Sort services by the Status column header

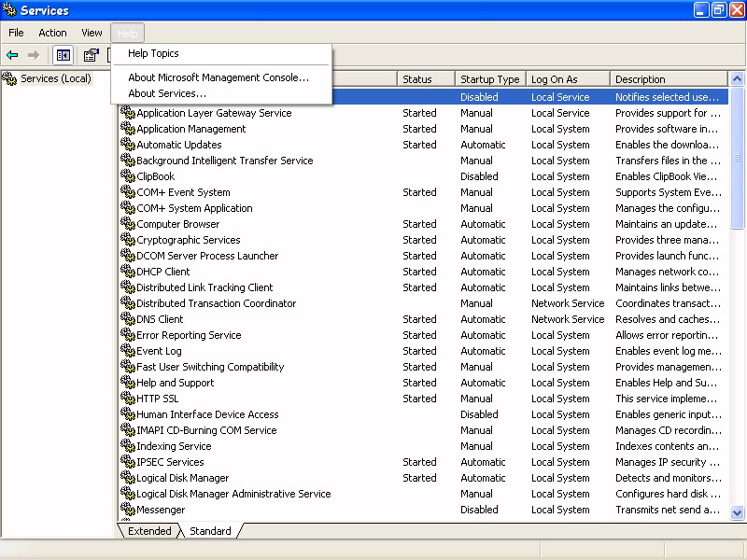click(x=426, y=79)
